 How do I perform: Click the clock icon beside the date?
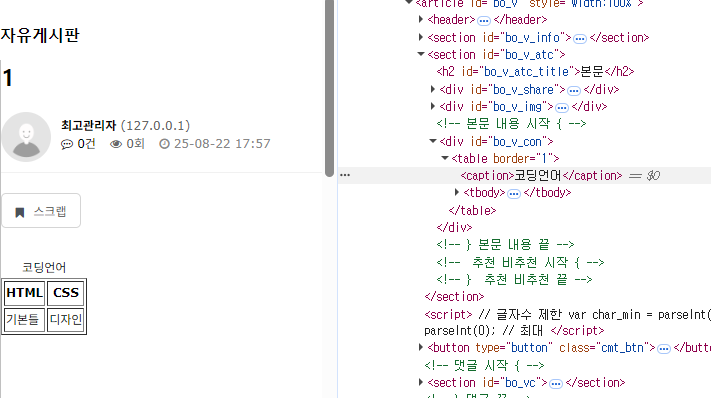point(164,144)
